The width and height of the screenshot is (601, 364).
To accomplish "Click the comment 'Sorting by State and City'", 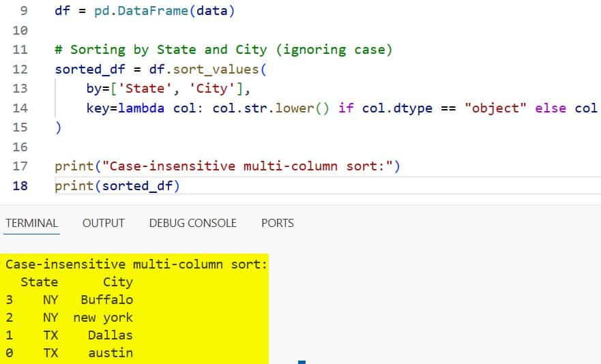I will tap(168, 50).
